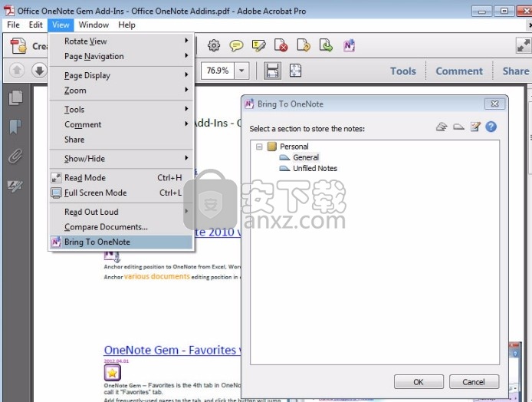Add a sticky note comment icon
Image resolution: width=532 pixels, height=402 pixels.
click(236, 45)
